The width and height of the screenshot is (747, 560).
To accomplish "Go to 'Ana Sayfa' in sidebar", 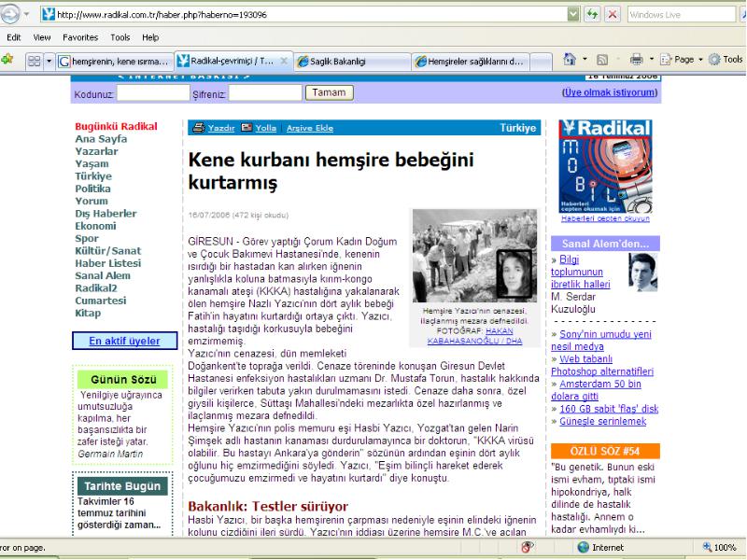I will (x=101, y=138).
